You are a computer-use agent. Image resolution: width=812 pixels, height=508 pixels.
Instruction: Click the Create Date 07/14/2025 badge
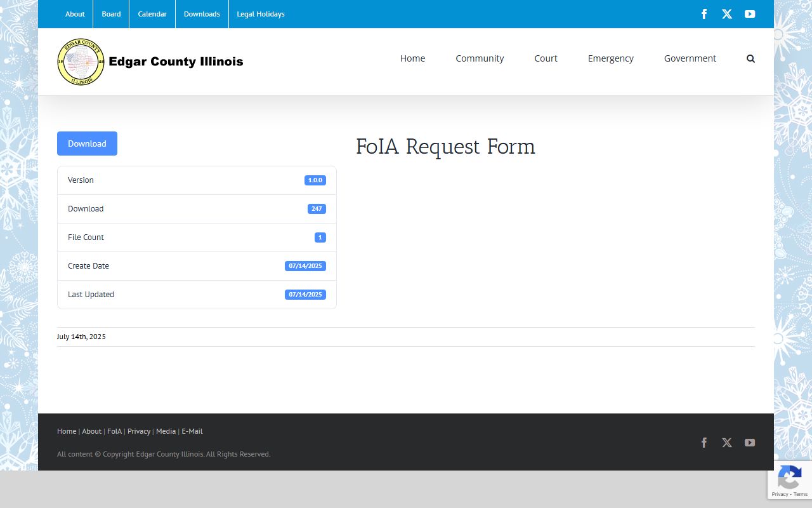point(305,266)
